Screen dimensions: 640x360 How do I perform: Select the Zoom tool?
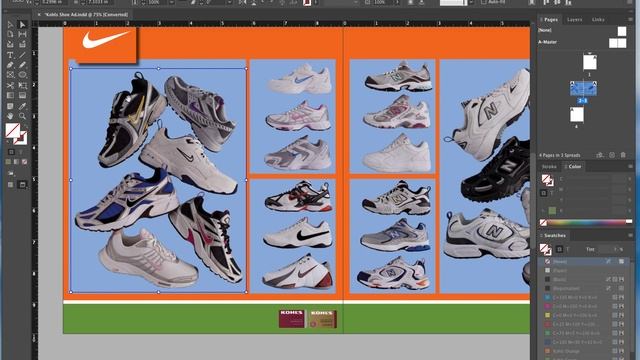pyautogui.click(x=22, y=116)
